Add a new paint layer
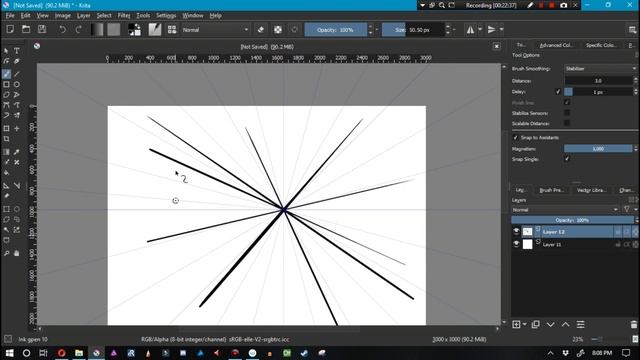The height and width of the screenshot is (360, 640). pyautogui.click(x=516, y=324)
